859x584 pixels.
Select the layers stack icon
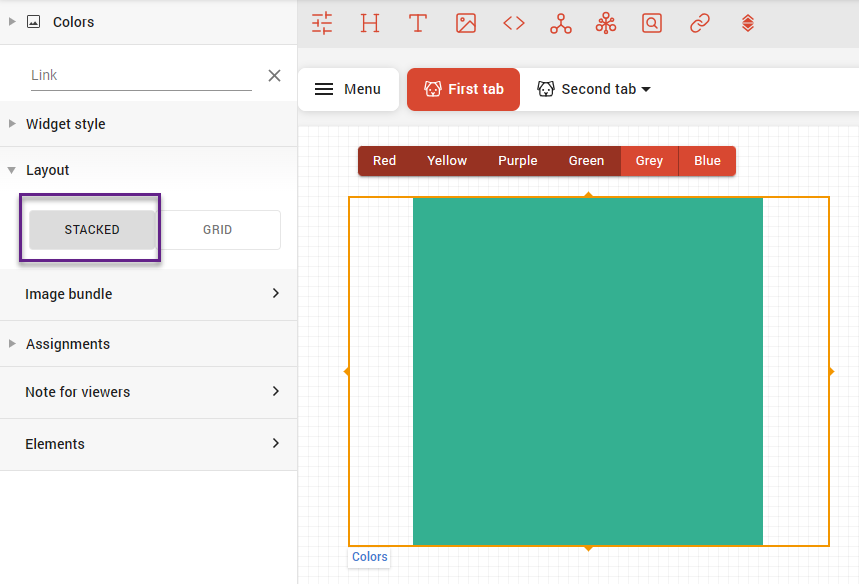click(747, 22)
